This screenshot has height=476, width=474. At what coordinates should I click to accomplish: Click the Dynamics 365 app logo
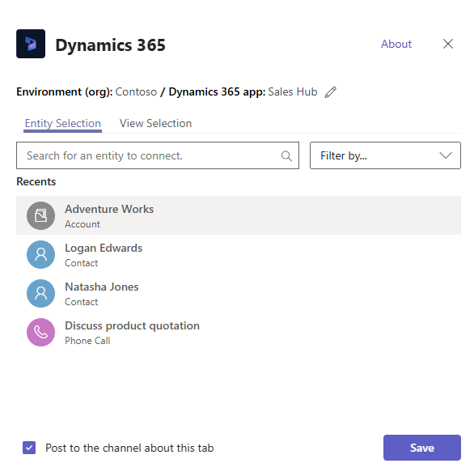click(31, 44)
